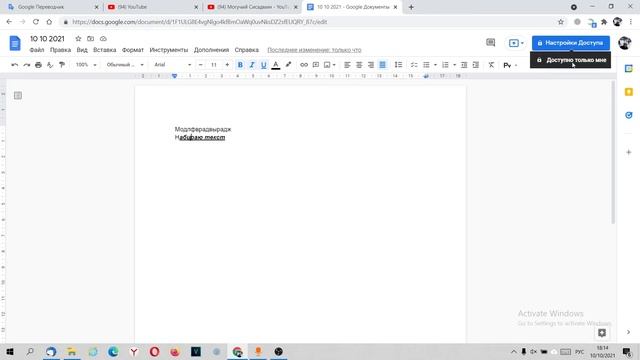This screenshot has width=640, height=360.
Task: Apply a bulleted list
Action: pyautogui.click(x=426, y=65)
